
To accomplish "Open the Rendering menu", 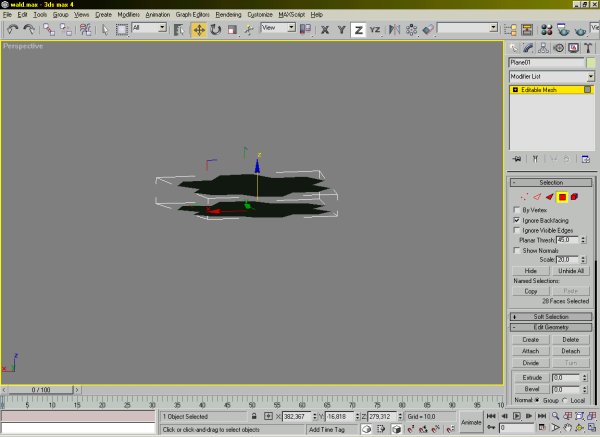I will click(x=229, y=16).
